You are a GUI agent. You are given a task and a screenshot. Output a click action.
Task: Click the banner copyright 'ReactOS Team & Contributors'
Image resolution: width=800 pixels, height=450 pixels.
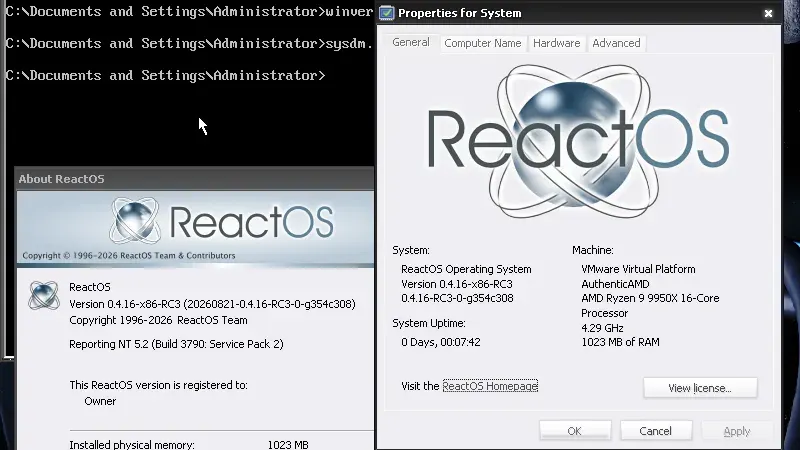(177, 255)
